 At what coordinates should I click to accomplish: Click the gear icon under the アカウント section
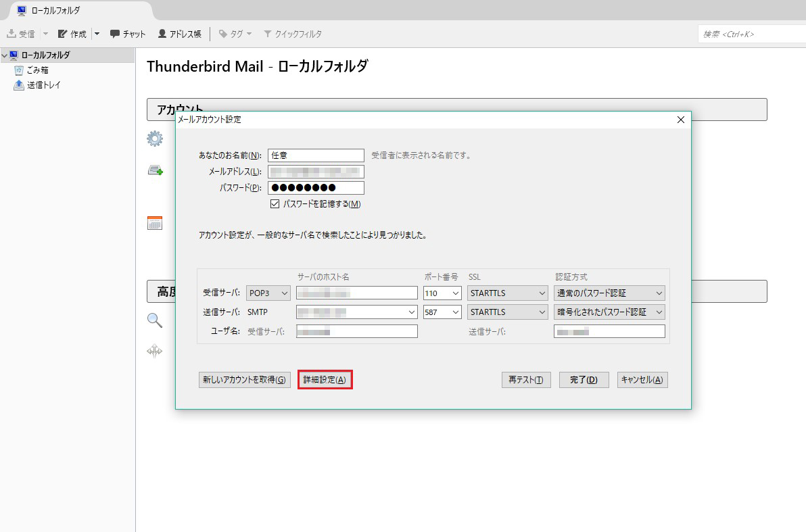coord(155,139)
